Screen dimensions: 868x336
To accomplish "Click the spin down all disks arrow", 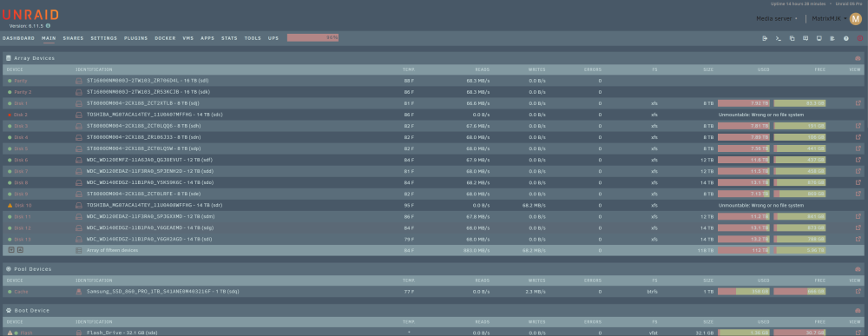I will (x=11, y=250).
